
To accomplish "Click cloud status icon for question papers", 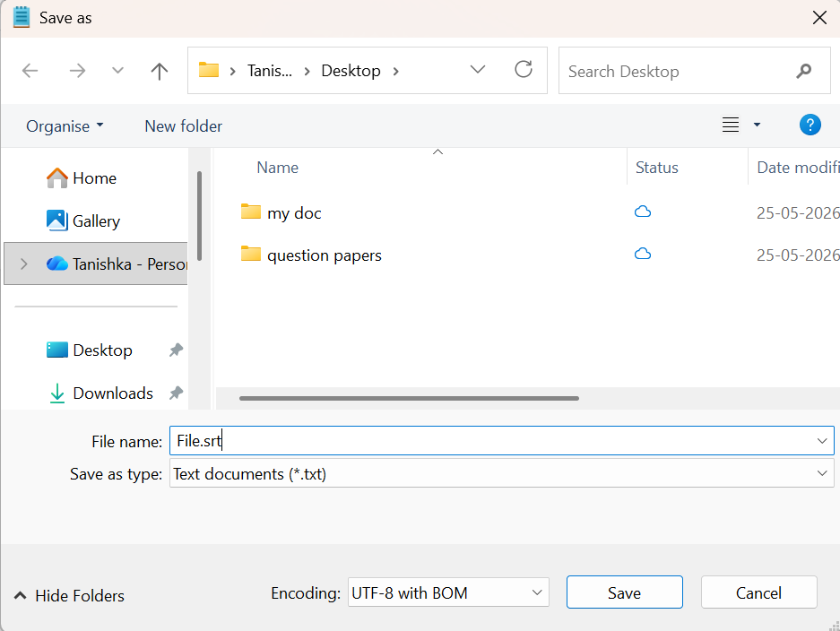I will point(642,254).
